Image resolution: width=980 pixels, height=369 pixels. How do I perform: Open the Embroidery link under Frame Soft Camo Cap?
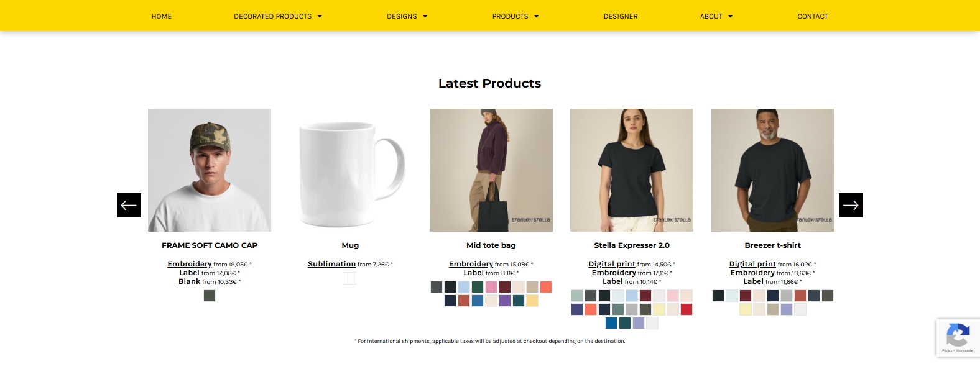pos(189,264)
